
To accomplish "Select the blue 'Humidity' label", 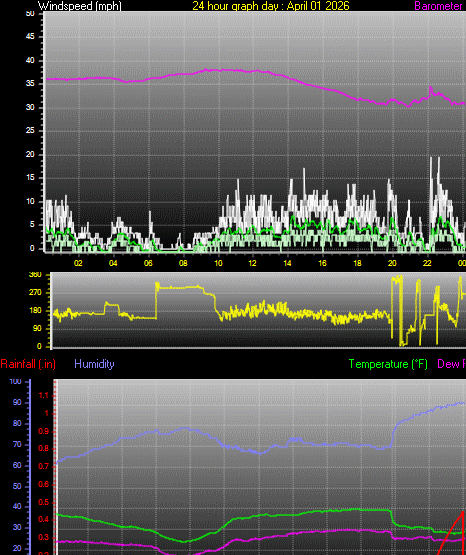I will [94, 364].
